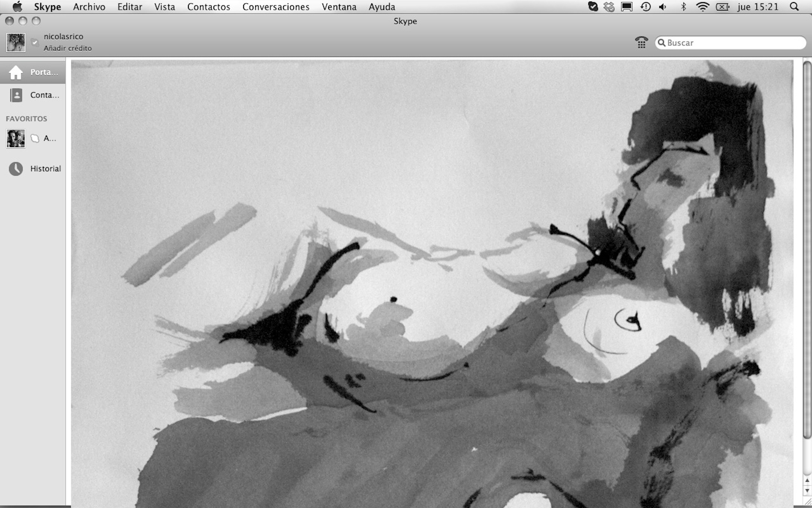The height and width of the screenshot is (508, 812).
Task: Click the nicolasrico profile name
Action: click(63, 37)
